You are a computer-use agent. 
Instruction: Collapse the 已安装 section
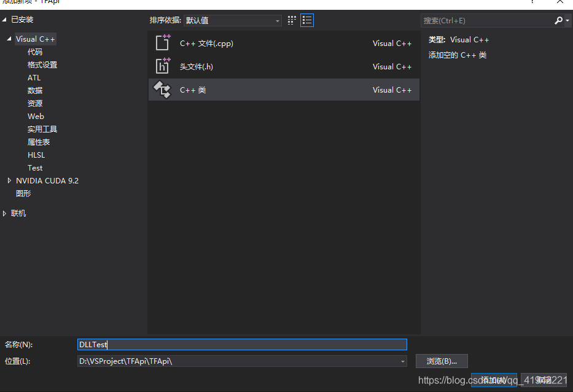pos(4,20)
